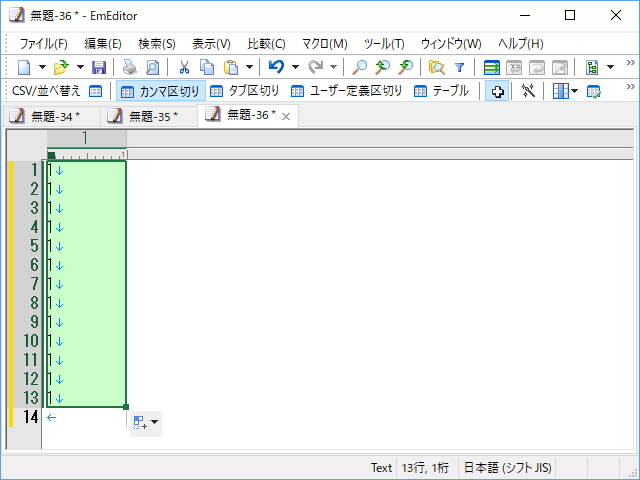Create a new file with New icon
The width and height of the screenshot is (640, 480).
tap(24, 67)
